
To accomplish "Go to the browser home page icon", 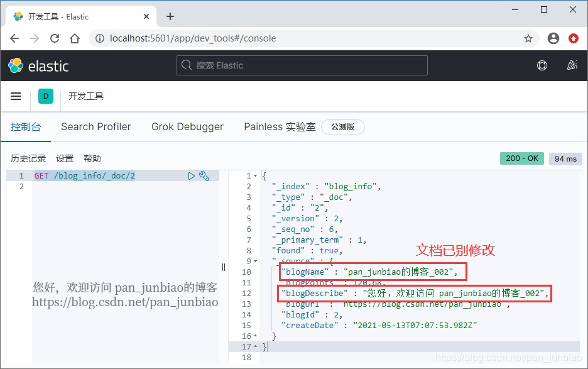I will [75, 38].
